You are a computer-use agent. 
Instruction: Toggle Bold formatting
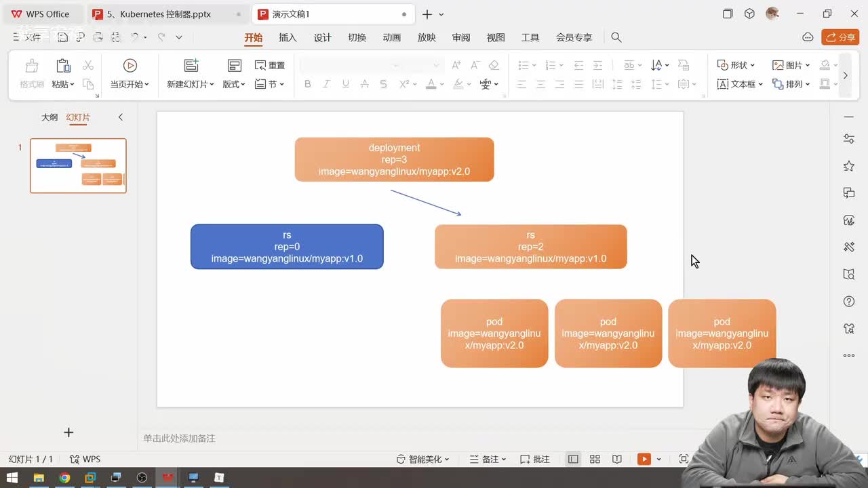(307, 84)
